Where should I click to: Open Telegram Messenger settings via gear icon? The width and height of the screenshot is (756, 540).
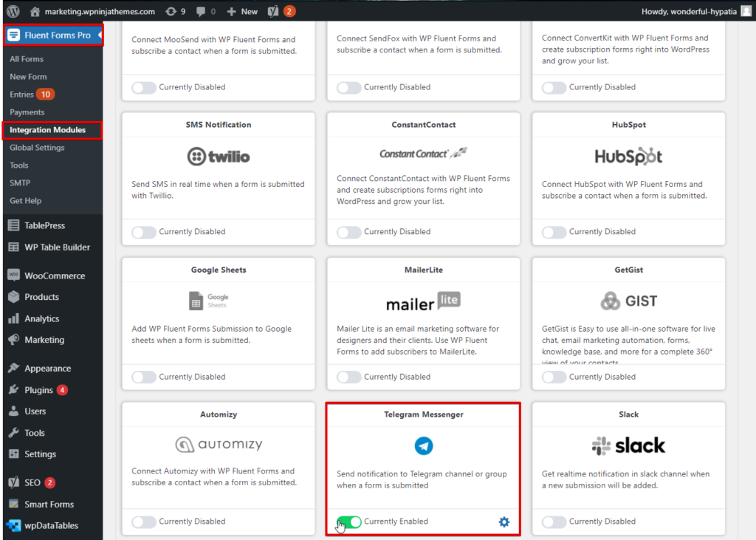click(x=504, y=522)
